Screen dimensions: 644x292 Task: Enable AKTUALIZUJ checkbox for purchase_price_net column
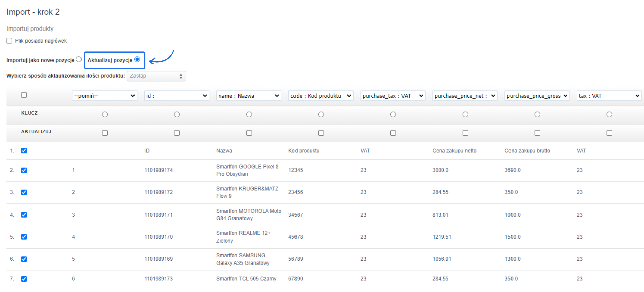click(465, 133)
